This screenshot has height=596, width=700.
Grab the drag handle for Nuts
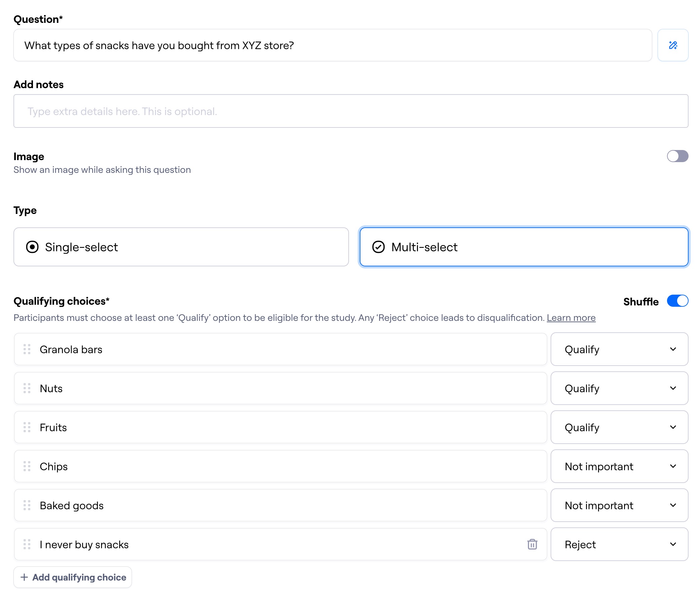tap(27, 388)
